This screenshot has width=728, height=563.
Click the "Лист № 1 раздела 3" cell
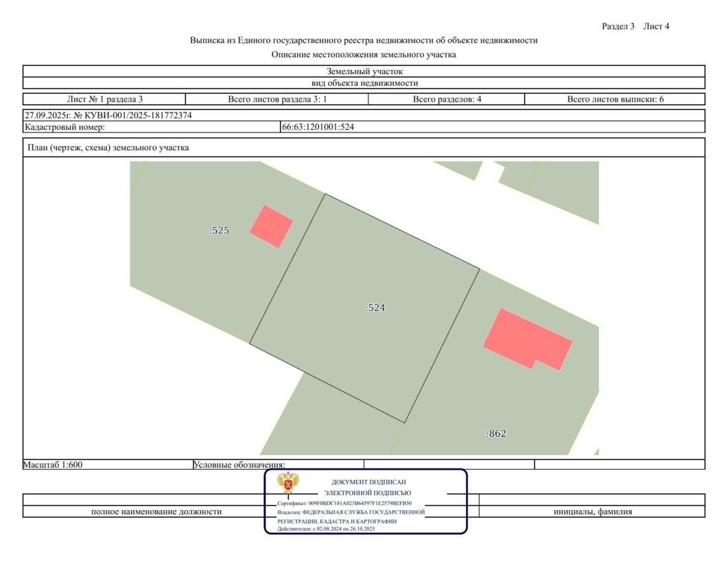coord(104,99)
